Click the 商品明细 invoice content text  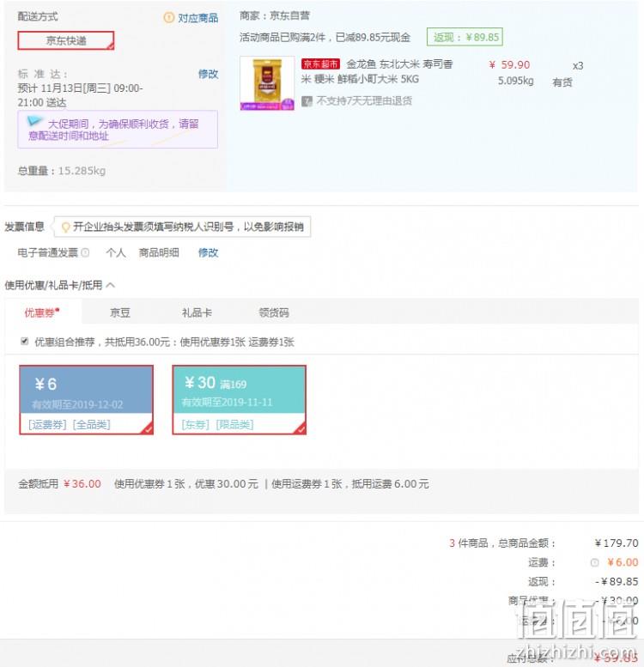pyautogui.click(x=159, y=252)
